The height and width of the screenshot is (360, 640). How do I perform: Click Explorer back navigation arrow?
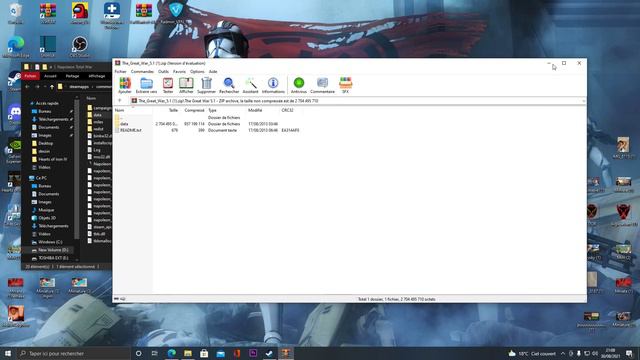[x=27, y=87]
